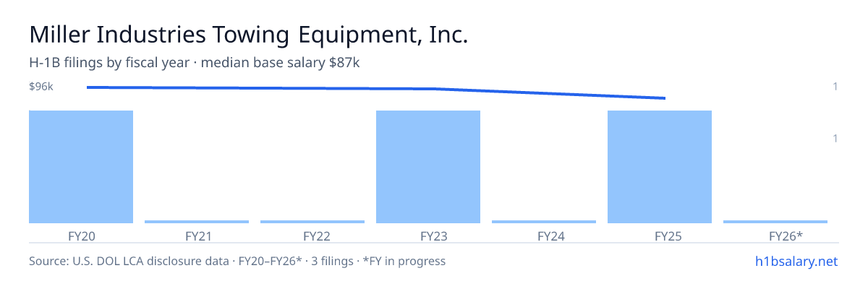The height and width of the screenshot is (289, 868).
Task: Click the FY20 filings bar
Action: click(81, 167)
